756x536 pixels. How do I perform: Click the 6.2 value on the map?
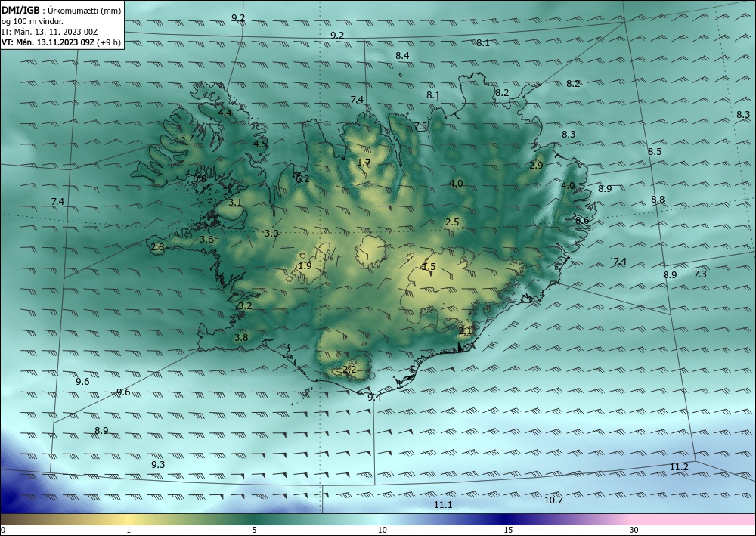[x=302, y=179]
